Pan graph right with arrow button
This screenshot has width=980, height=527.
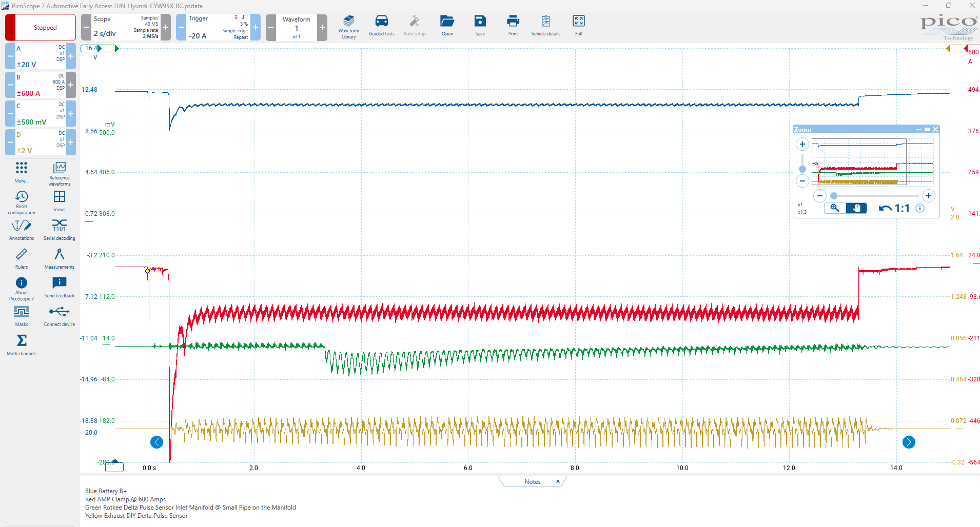tap(909, 442)
